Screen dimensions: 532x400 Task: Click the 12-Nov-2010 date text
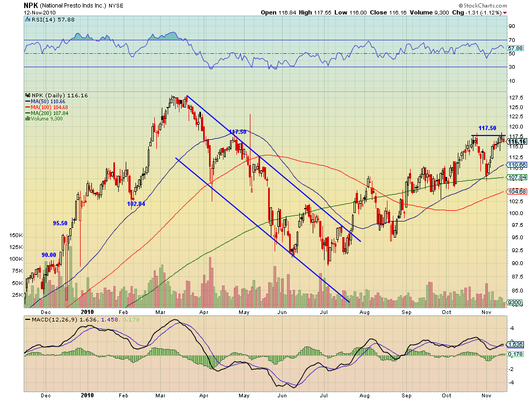tap(40, 12)
